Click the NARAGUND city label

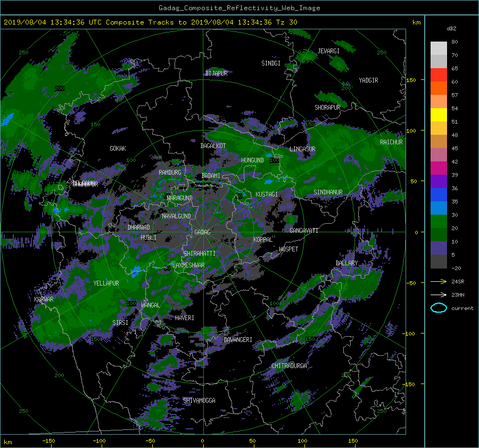[180, 198]
